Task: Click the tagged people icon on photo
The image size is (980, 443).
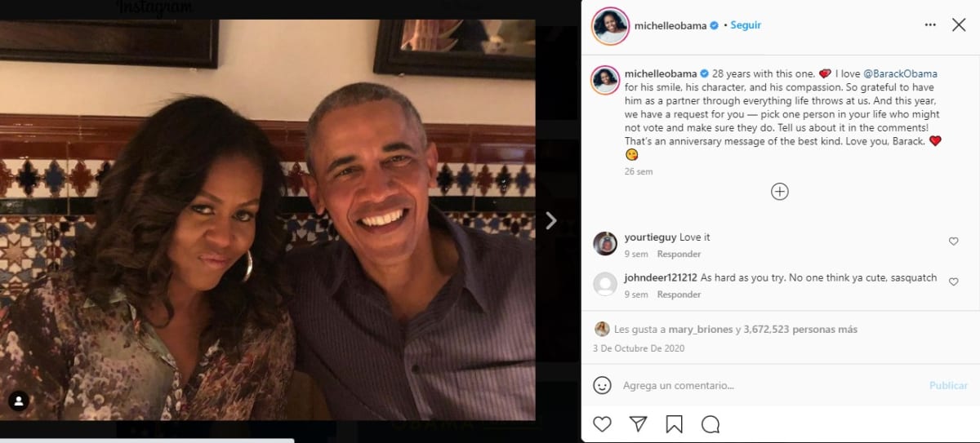Action: coord(19,401)
